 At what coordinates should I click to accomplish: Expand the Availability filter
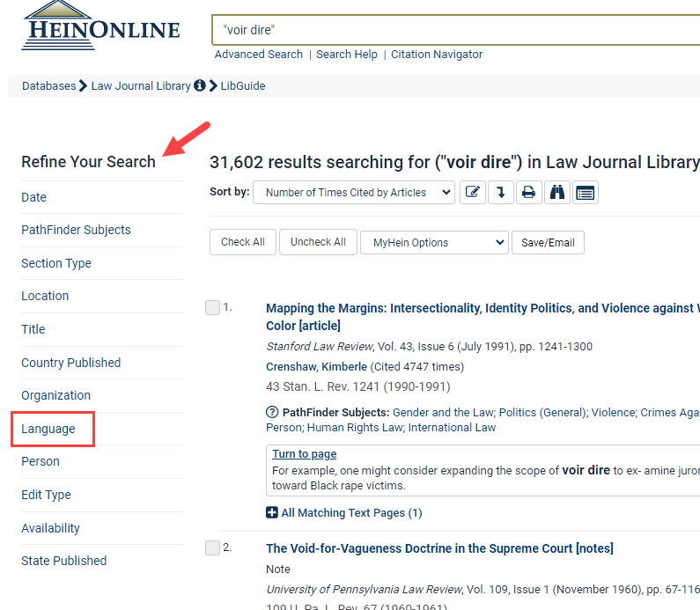tap(50, 528)
